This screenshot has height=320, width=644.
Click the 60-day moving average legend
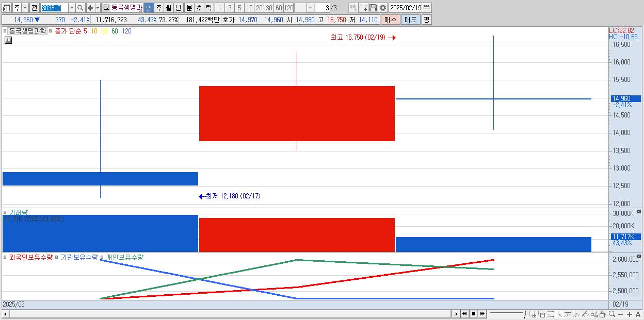click(x=115, y=31)
